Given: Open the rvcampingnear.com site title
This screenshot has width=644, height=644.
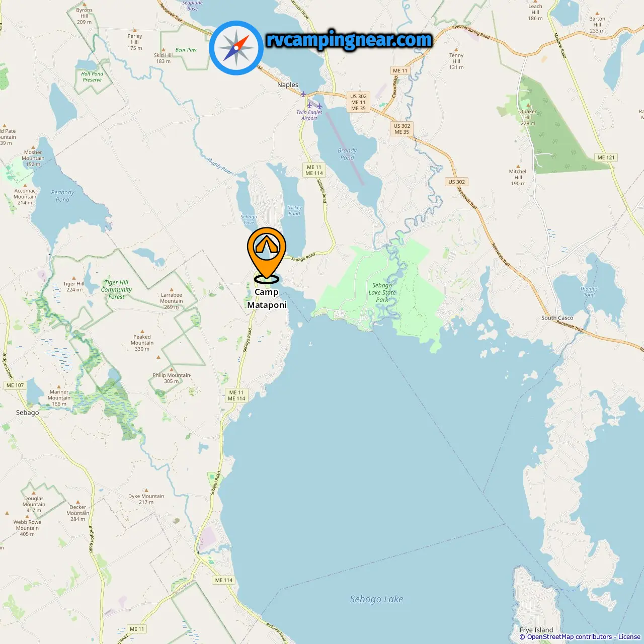Looking at the screenshot, I should pos(349,40).
